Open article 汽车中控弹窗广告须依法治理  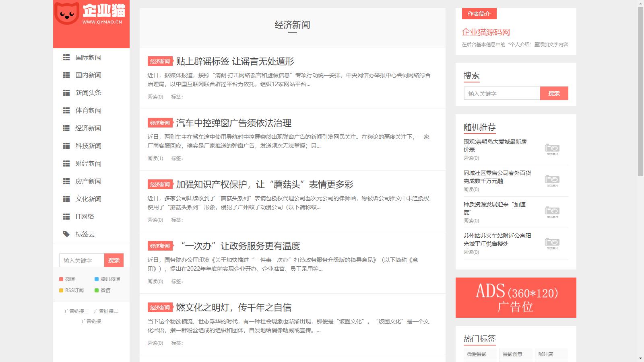(x=233, y=123)
